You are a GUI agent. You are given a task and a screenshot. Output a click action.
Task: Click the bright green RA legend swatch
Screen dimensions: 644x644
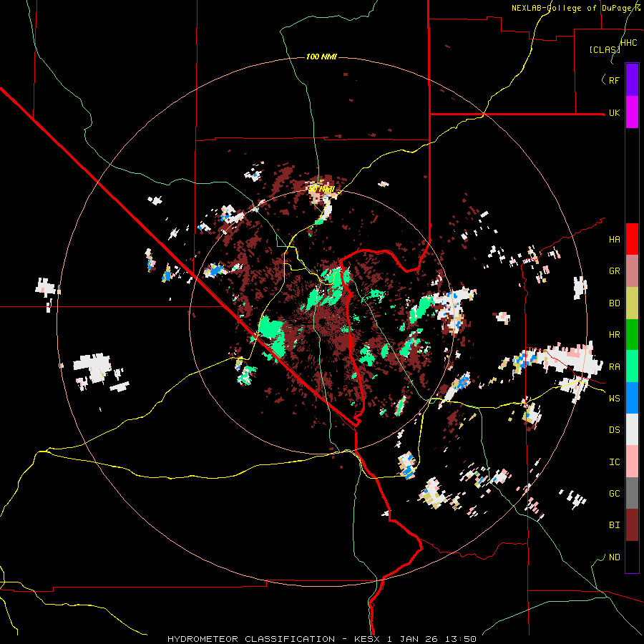632,366
